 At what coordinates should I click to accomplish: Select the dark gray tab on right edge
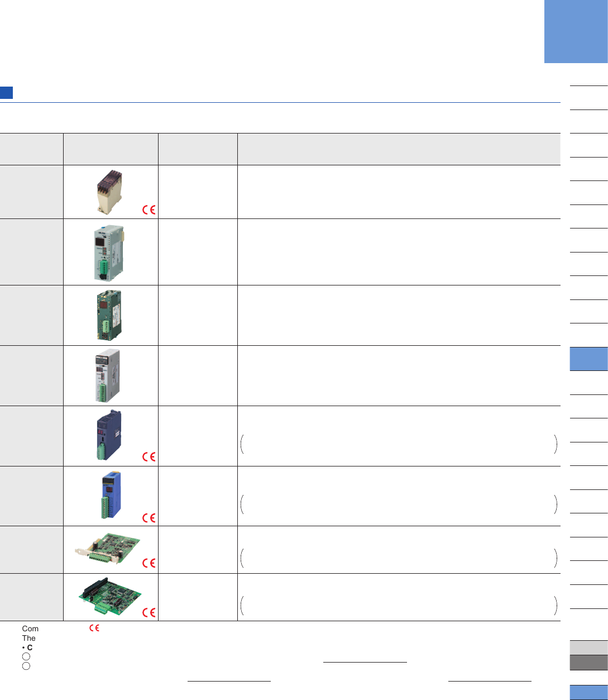588,662
